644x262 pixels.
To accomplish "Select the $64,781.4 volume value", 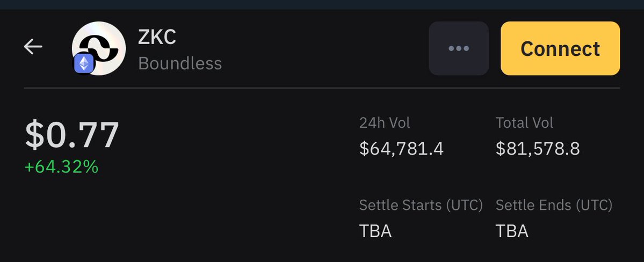I will click(401, 149).
